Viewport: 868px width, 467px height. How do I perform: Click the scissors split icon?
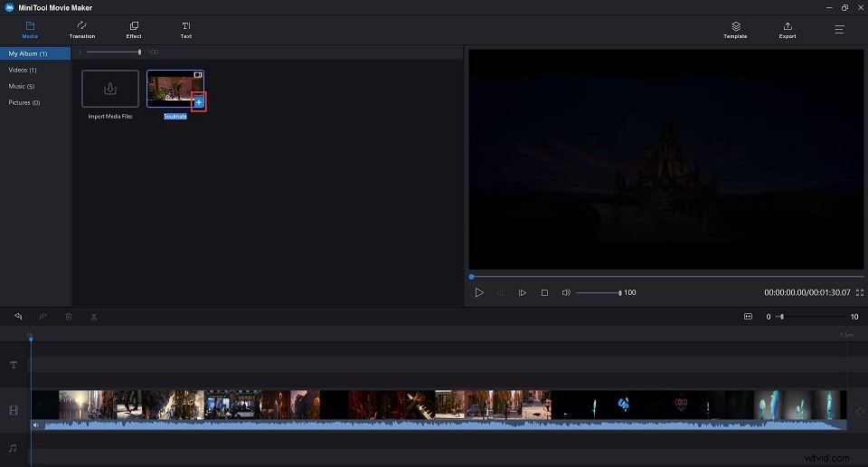[93, 317]
